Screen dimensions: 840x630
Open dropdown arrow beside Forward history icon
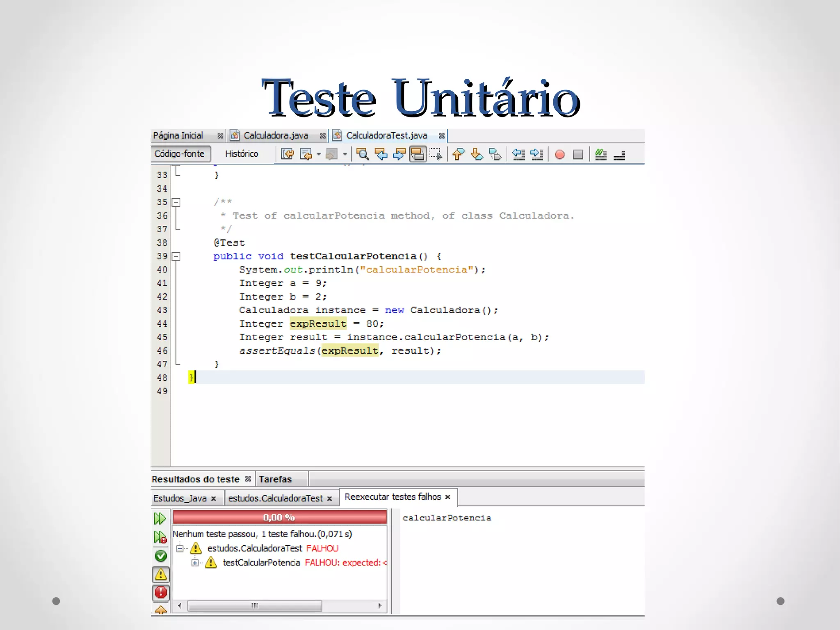click(345, 155)
